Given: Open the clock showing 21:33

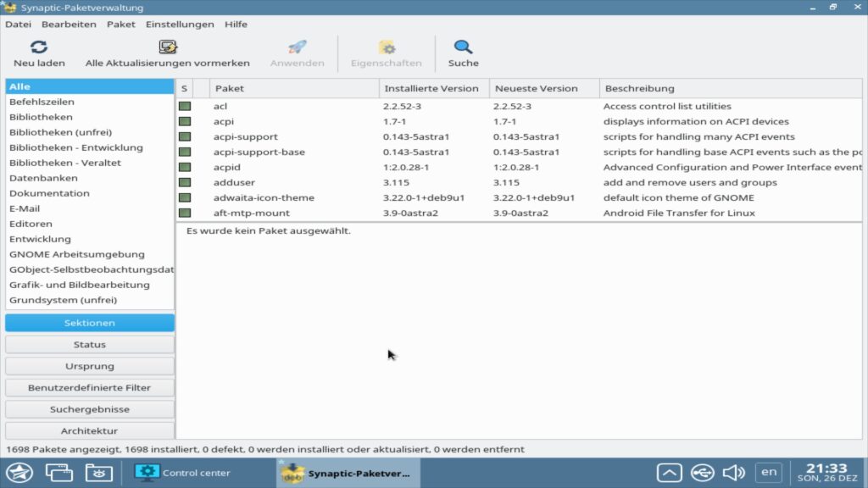Looking at the screenshot, I should click(x=827, y=473).
